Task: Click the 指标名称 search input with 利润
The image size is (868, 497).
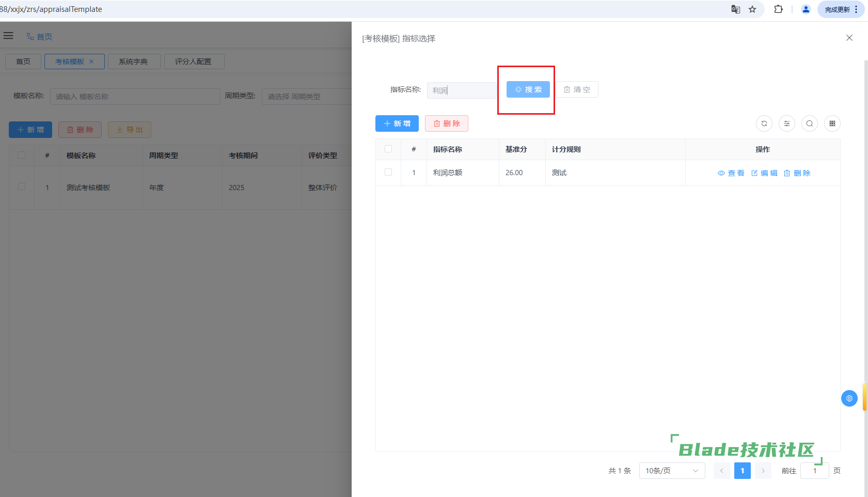Action: pos(462,90)
